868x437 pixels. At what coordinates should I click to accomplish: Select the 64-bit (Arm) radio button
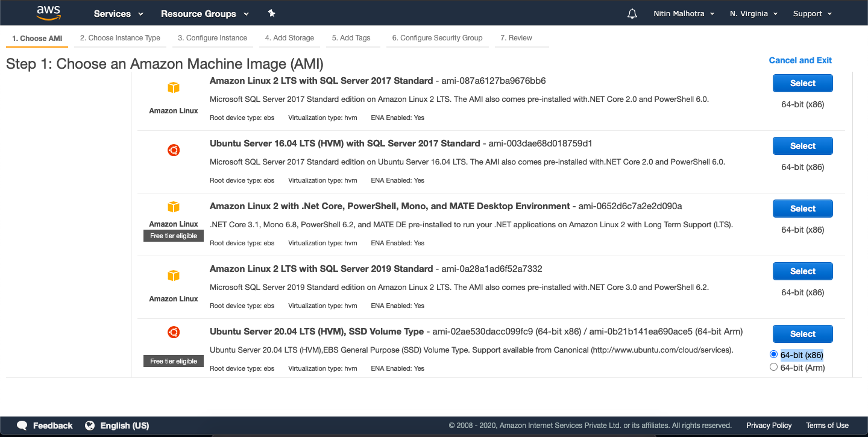point(774,367)
